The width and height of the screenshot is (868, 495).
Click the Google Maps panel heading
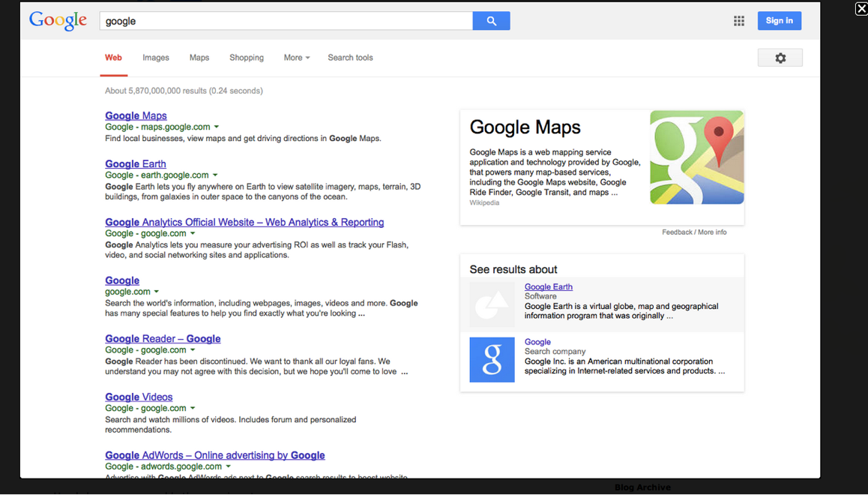tap(525, 127)
